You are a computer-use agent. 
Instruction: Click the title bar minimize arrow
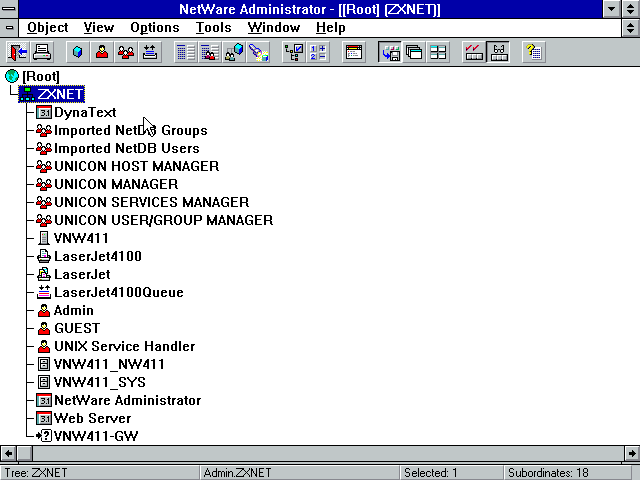(x=612, y=9)
